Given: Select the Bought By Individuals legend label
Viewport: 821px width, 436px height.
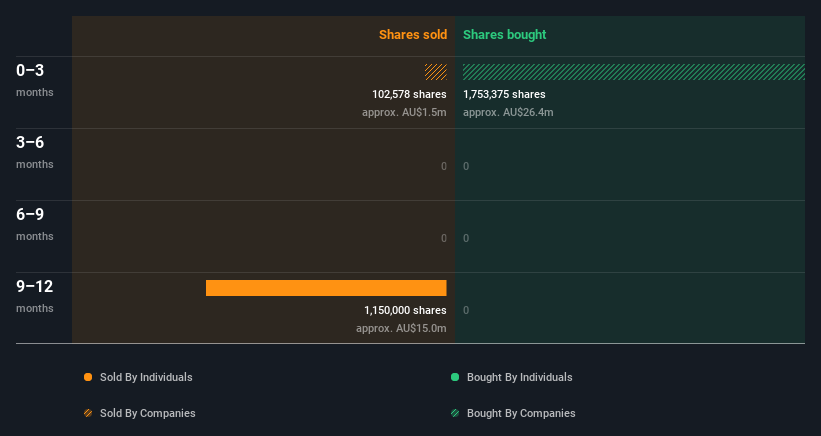Looking at the screenshot, I should click(x=519, y=377).
